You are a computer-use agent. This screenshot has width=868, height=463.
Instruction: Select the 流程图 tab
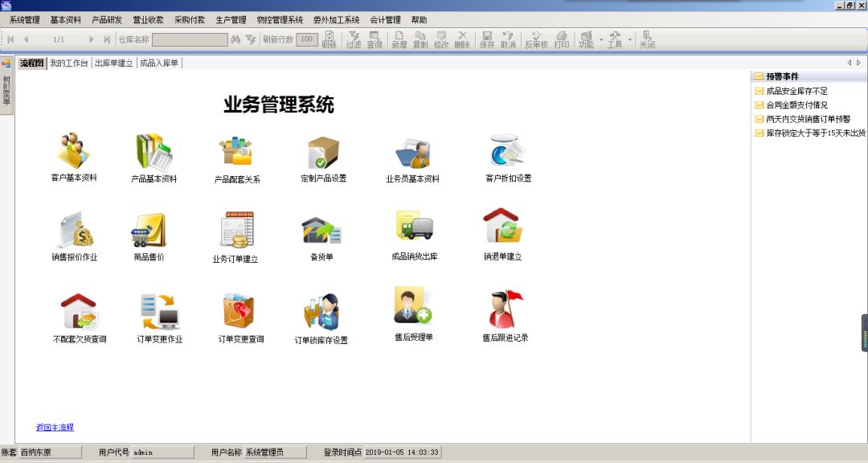pos(31,64)
